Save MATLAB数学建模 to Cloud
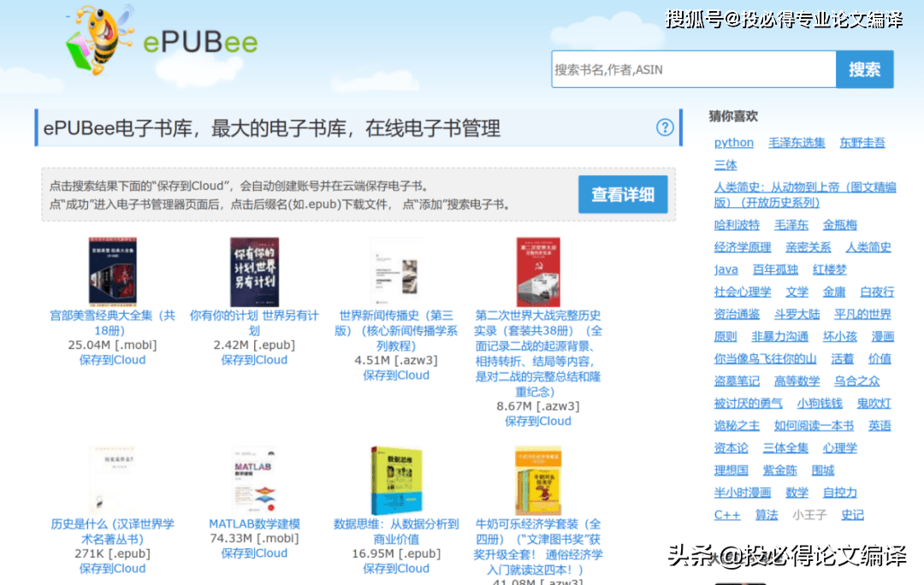 click(254, 553)
